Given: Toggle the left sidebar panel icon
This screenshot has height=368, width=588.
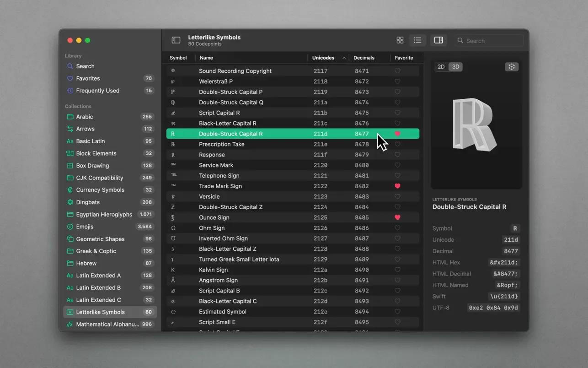Looking at the screenshot, I should point(176,40).
